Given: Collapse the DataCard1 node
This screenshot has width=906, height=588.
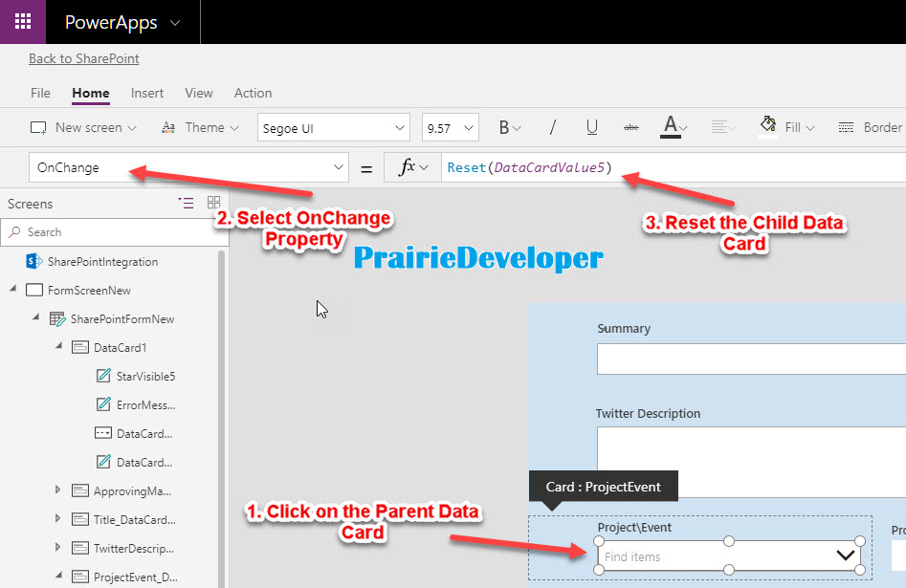Looking at the screenshot, I should click(58, 345).
